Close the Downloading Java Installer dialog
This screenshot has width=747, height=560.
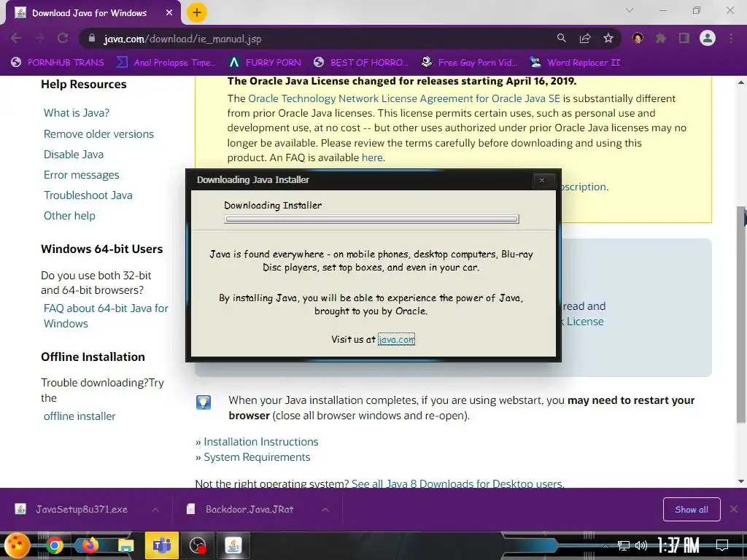coord(542,181)
